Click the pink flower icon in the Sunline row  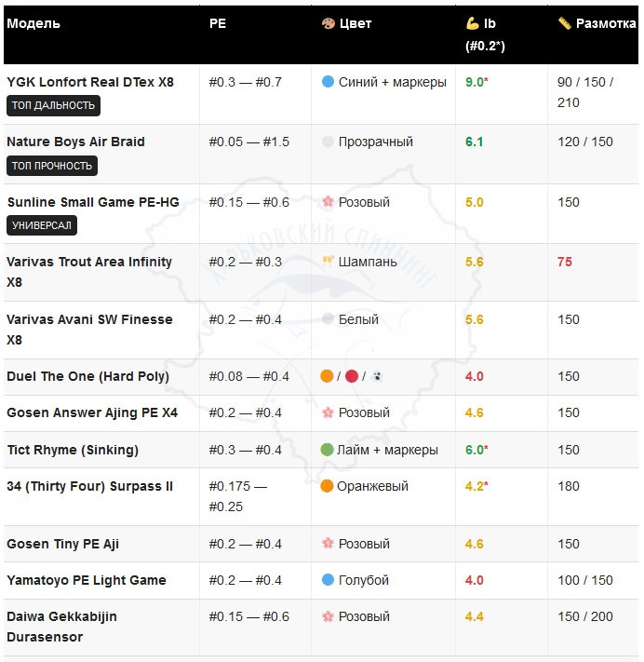tap(328, 202)
